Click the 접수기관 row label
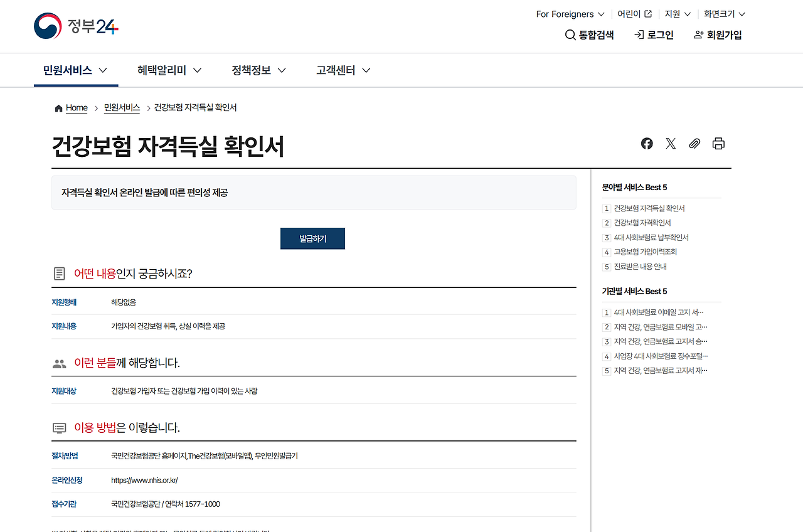Viewport: 803px width, 532px height. point(64,504)
